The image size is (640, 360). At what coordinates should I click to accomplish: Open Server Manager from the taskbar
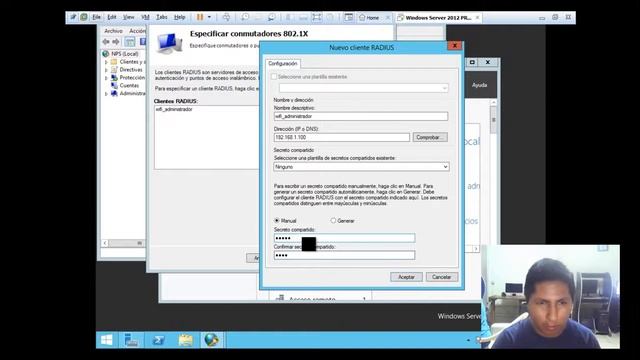click(131, 340)
